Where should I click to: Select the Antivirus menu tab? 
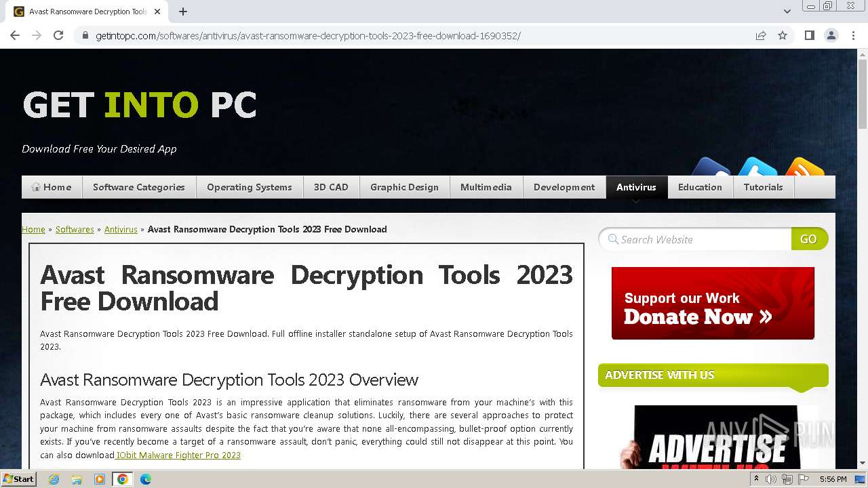[636, 187]
